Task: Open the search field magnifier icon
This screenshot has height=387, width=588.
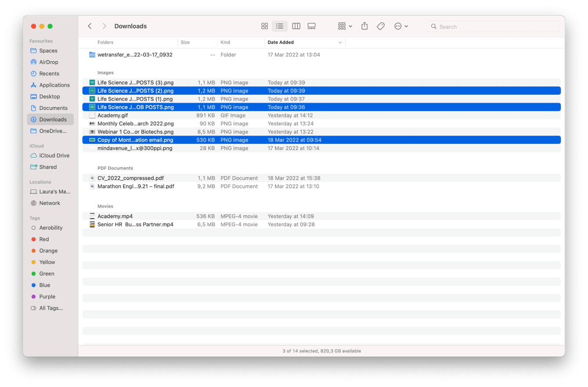Action: point(433,26)
